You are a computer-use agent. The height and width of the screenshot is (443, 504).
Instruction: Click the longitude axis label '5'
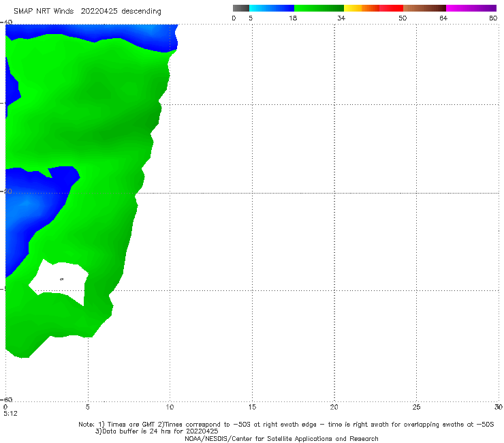(87, 408)
